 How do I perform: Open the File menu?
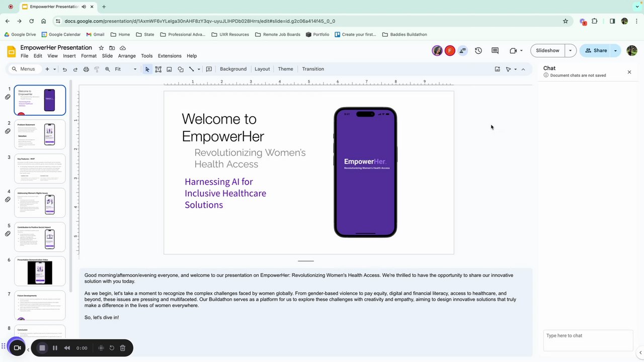click(x=24, y=56)
